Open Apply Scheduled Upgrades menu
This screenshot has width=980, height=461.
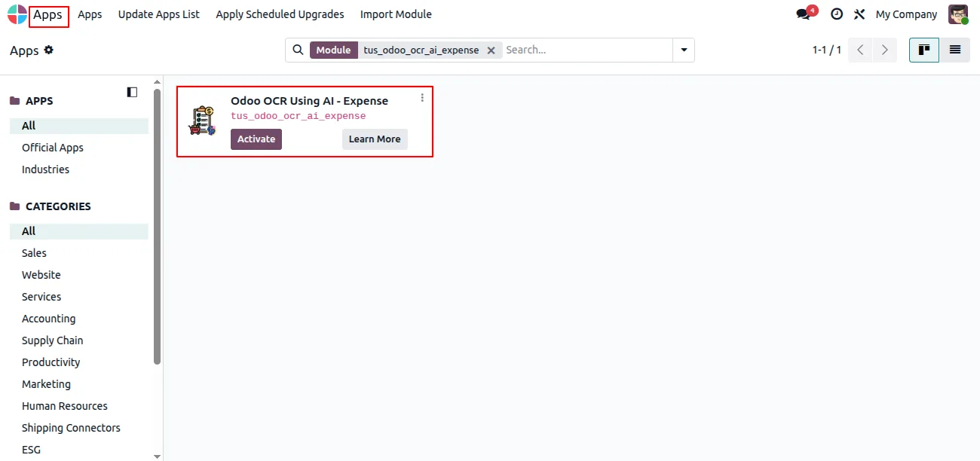click(280, 14)
